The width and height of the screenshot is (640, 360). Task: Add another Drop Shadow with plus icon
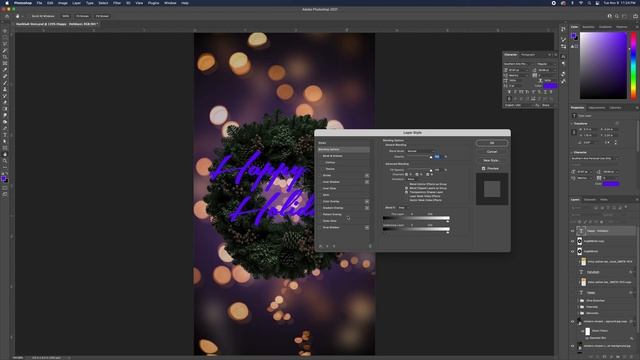coord(367,227)
